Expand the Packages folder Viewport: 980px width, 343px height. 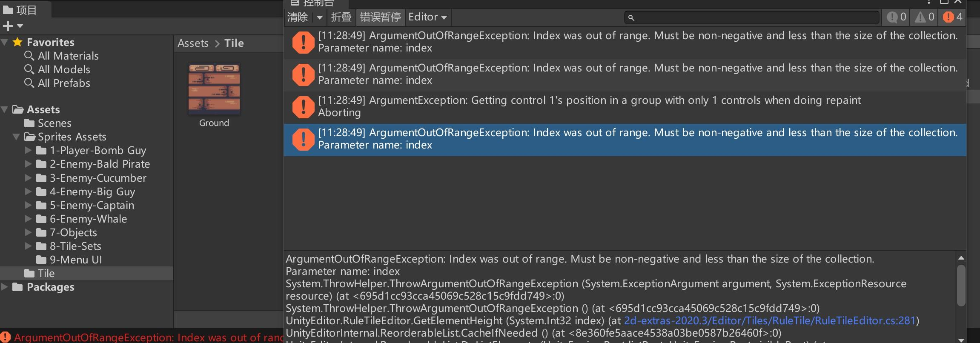pos(5,287)
